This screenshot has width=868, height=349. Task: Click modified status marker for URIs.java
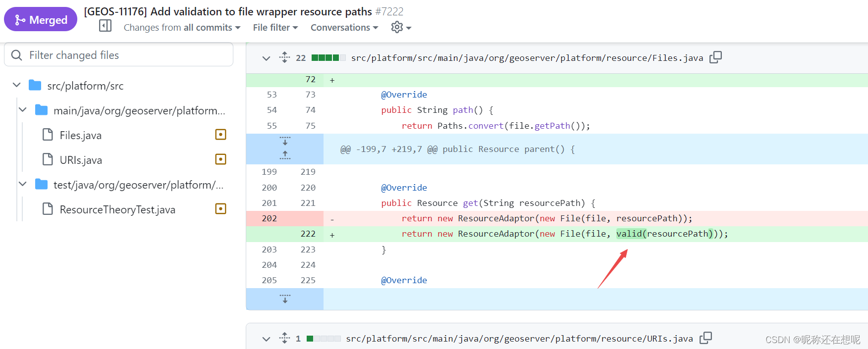pos(221,159)
